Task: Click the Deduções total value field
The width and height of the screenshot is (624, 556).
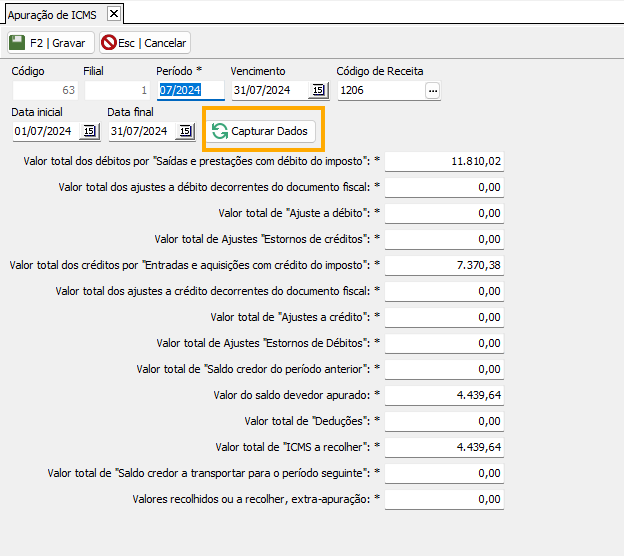Action: pyautogui.click(x=445, y=421)
